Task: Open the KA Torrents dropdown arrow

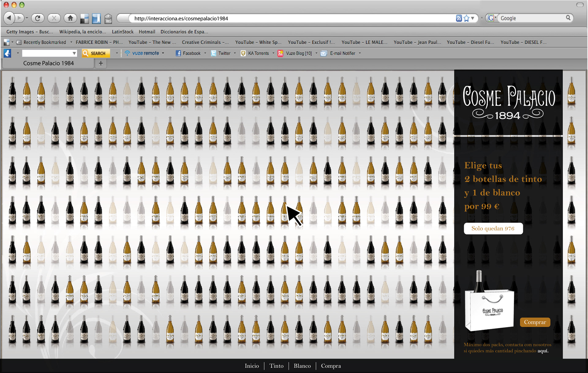Action: (x=273, y=53)
